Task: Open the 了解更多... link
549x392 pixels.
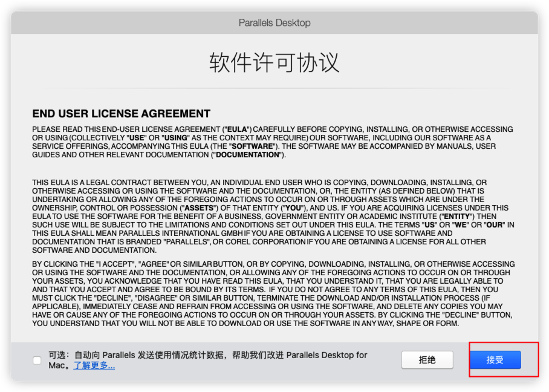Action: tap(94, 365)
